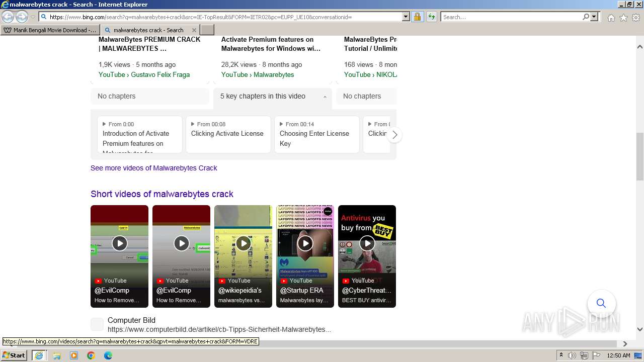The image size is (644, 362).
Task: Click No chapters under Gustavo Felix Fraga video
Action: coord(150,96)
